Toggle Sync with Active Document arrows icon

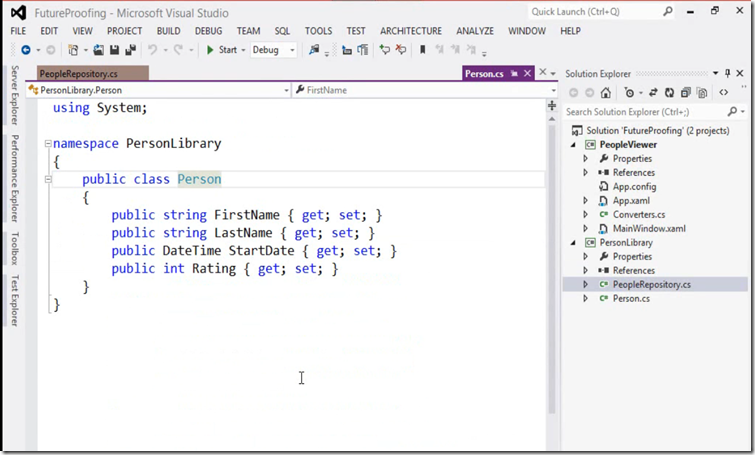click(x=653, y=92)
